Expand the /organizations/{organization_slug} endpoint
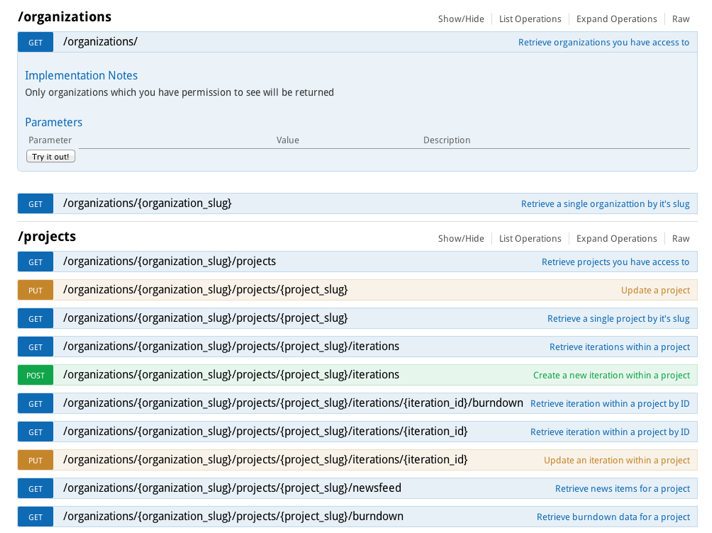 (x=147, y=203)
